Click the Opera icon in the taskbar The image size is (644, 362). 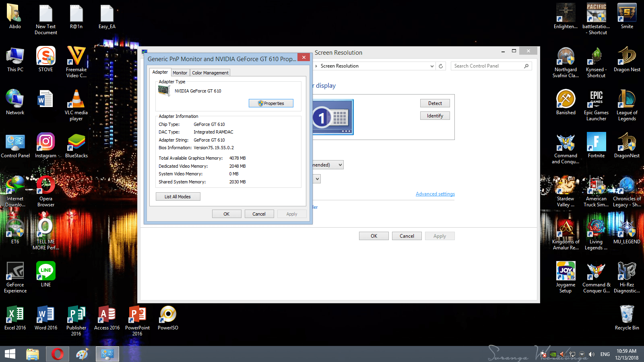coord(57,354)
